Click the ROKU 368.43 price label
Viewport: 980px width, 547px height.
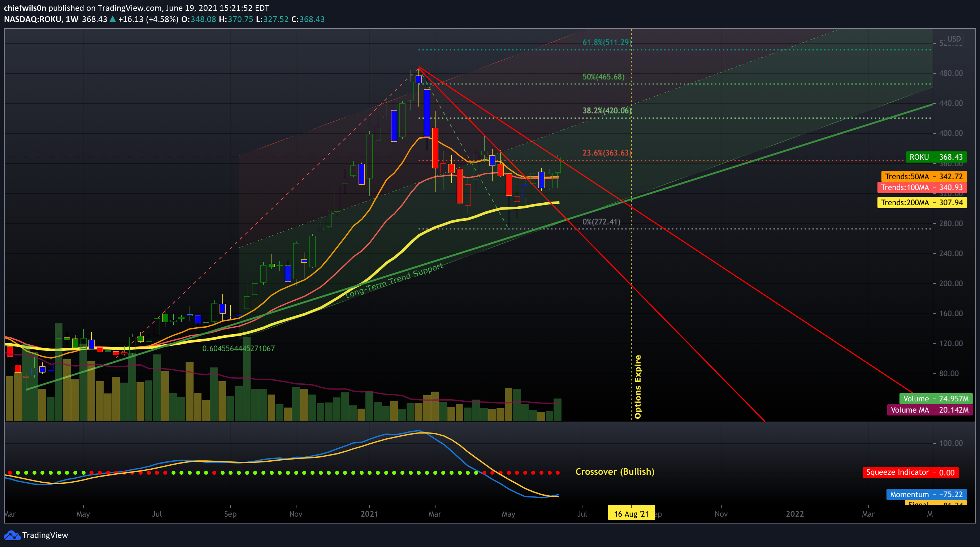(936, 157)
